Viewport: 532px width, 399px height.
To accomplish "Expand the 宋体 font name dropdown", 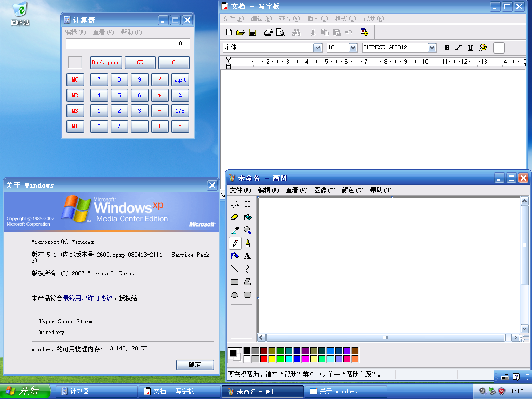I will [x=317, y=48].
